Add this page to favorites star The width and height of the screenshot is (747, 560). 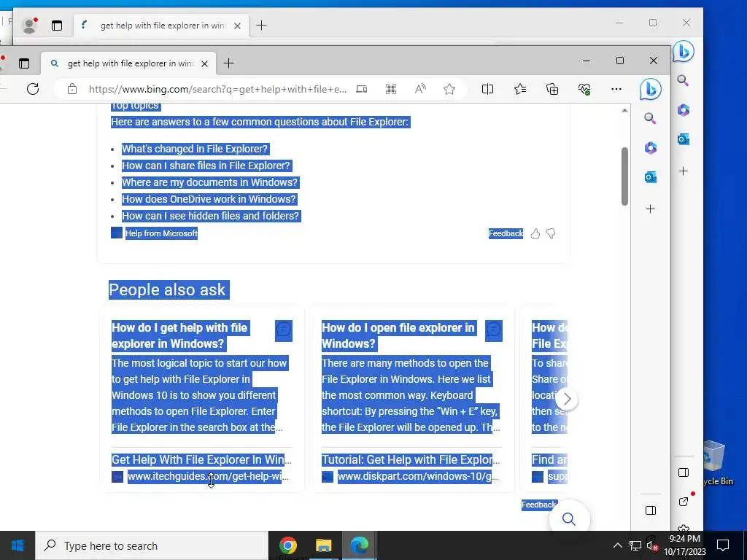click(449, 89)
